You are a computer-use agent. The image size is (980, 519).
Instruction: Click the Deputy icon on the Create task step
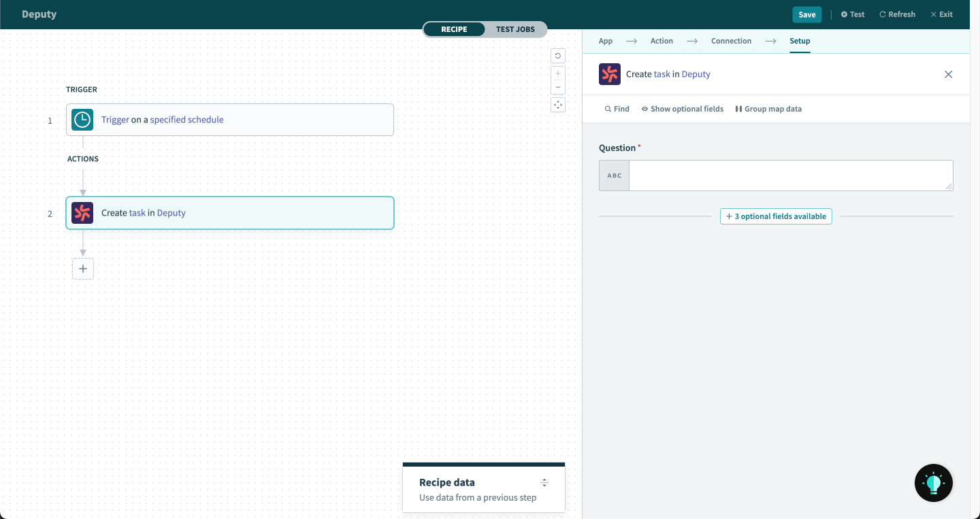coord(82,212)
